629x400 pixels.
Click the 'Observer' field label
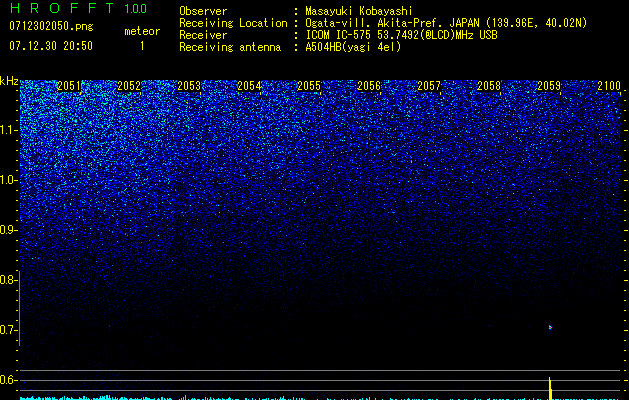pyautogui.click(x=203, y=11)
